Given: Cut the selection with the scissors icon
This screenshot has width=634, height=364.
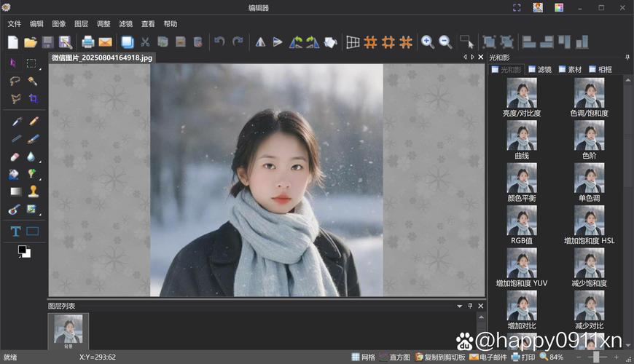Looking at the screenshot, I should coord(145,42).
